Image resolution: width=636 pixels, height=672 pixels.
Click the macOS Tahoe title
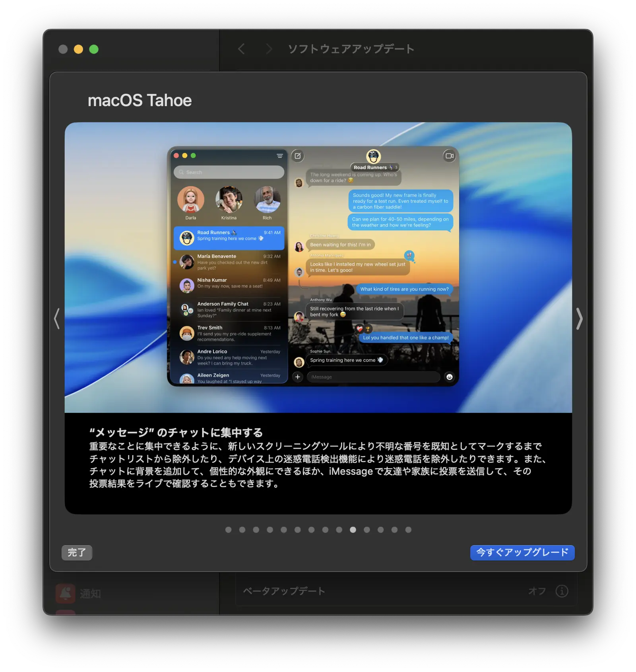(140, 101)
